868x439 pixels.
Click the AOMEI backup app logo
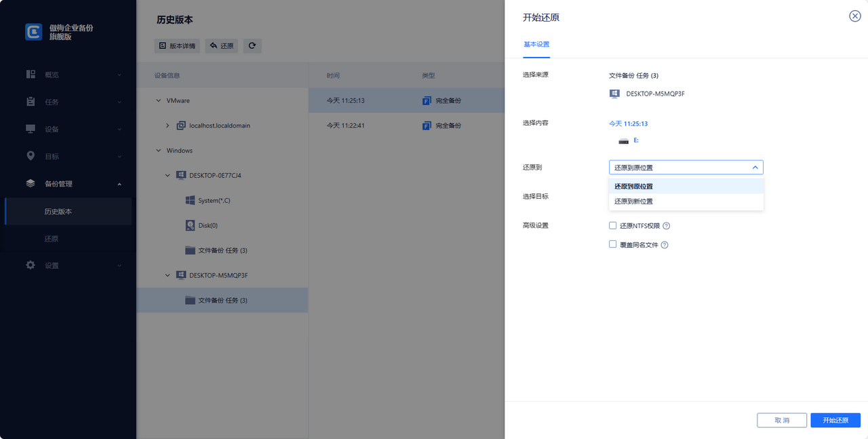coord(34,32)
